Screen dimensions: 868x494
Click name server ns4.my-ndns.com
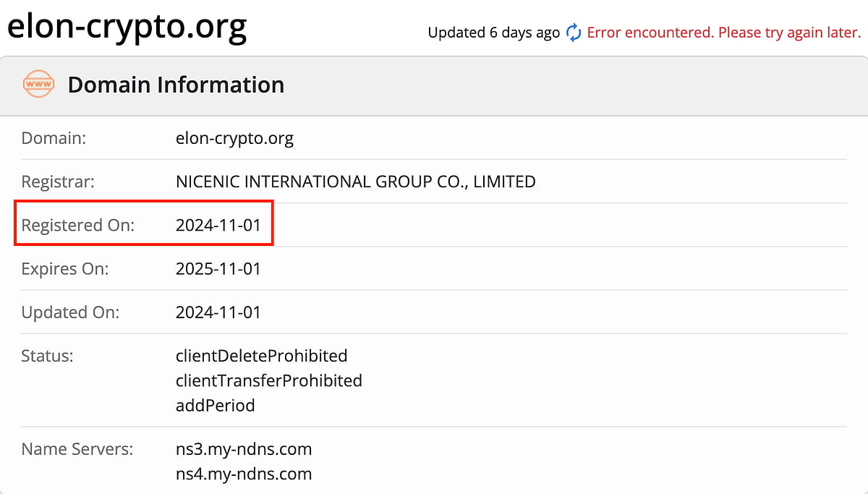[x=243, y=474]
